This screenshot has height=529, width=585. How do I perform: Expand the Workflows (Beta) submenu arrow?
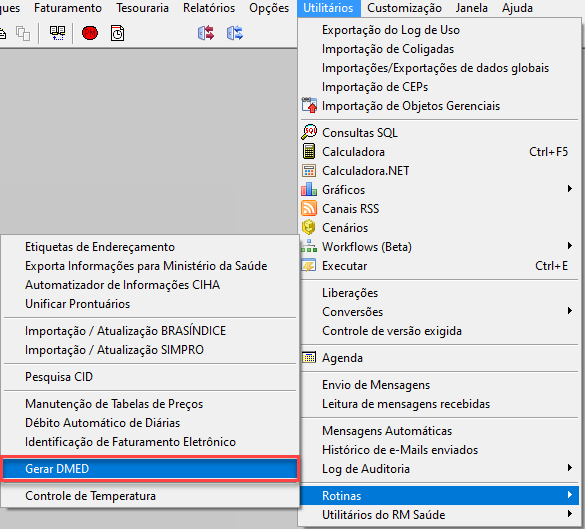[x=570, y=246]
